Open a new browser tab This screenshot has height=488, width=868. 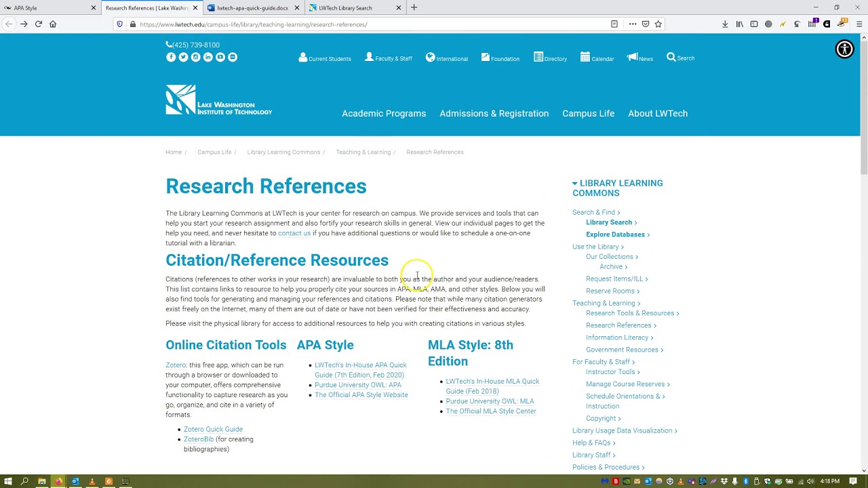click(x=414, y=8)
